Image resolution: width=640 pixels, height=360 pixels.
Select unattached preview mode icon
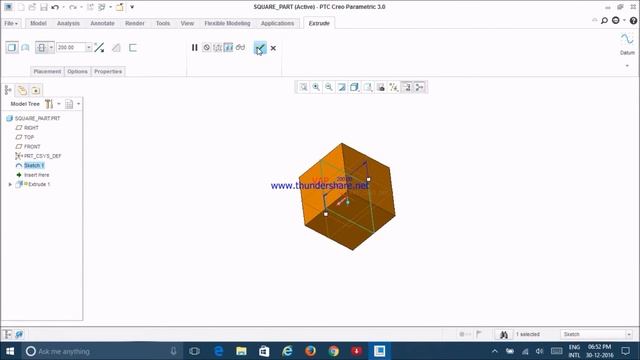[218, 48]
